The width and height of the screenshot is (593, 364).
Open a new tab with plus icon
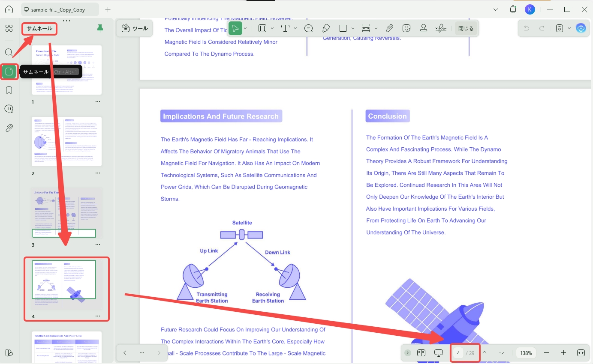pyautogui.click(x=108, y=9)
